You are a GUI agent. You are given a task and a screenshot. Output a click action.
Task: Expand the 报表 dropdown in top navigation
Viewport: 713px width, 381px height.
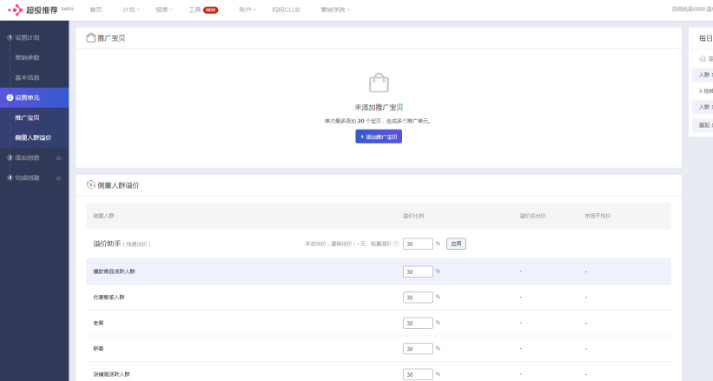pyautogui.click(x=164, y=10)
